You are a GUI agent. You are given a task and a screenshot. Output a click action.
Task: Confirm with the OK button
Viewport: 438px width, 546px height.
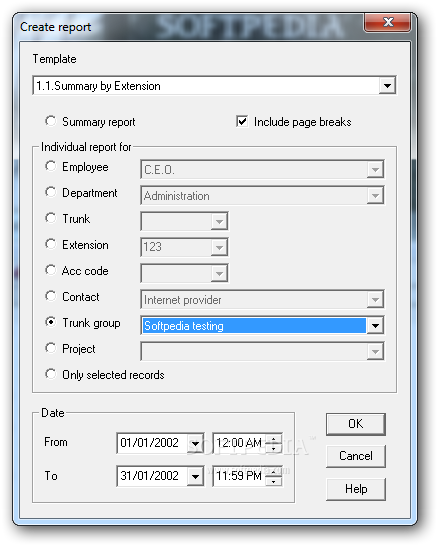point(355,424)
